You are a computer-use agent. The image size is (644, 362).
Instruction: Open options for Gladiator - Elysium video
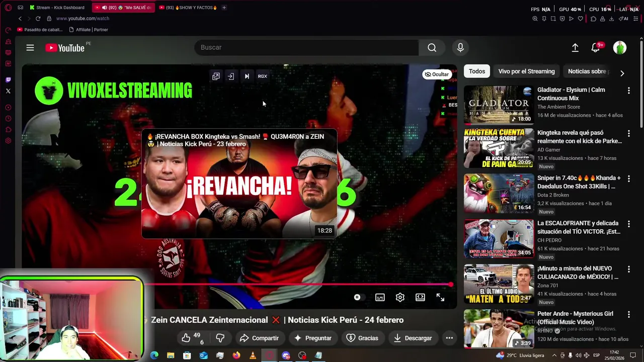628,90
